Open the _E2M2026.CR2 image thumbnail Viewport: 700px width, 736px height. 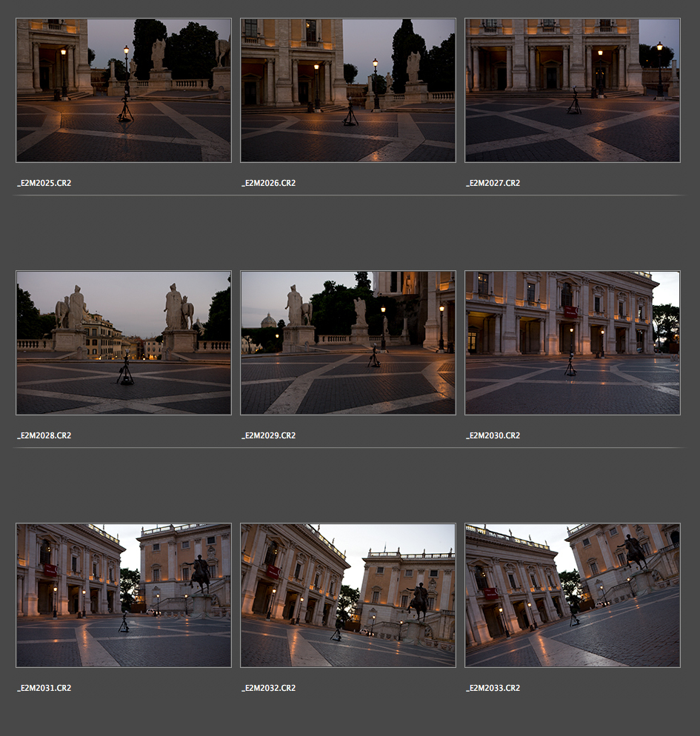coord(347,90)
